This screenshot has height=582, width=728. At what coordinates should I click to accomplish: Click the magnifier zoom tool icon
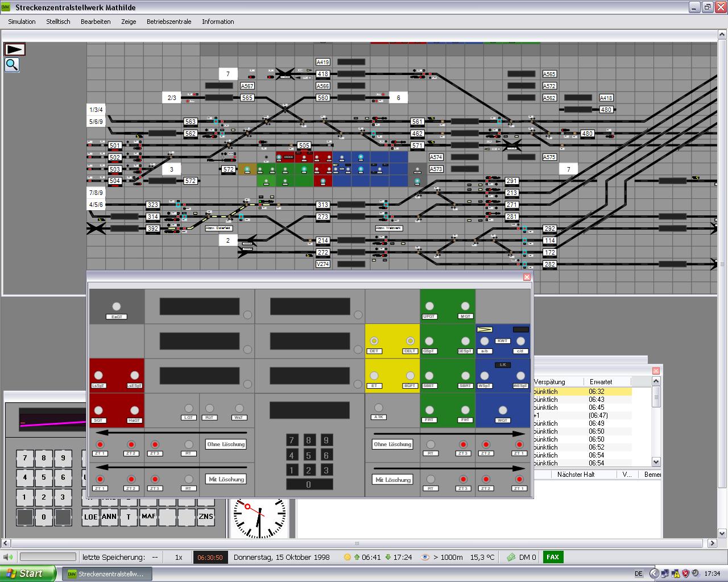12,65
